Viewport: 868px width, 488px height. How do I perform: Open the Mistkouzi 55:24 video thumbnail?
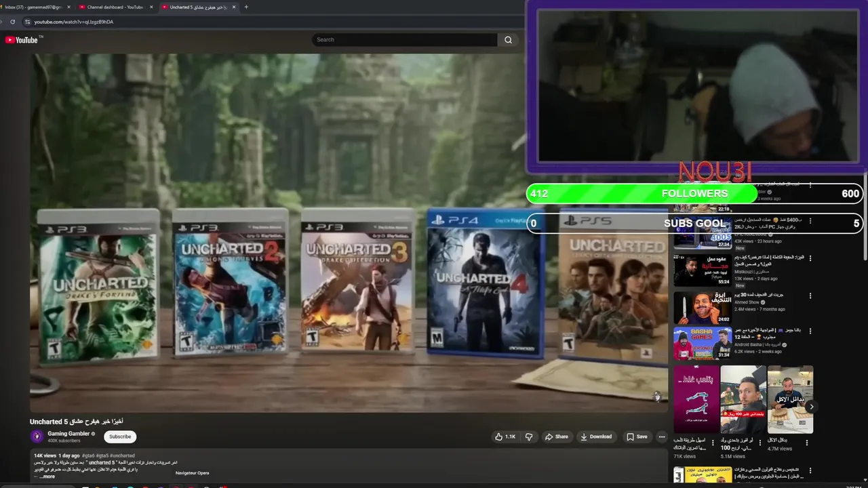tap(703, 270)
